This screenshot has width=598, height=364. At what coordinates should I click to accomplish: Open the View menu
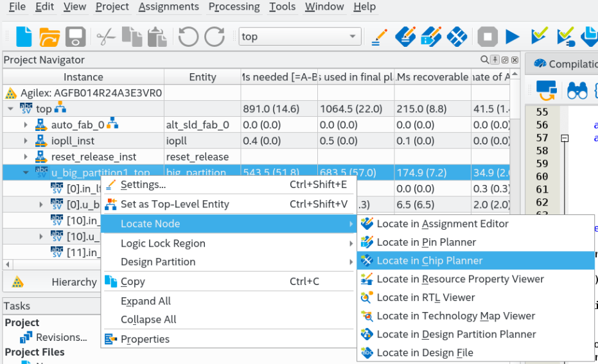pos(75,6)
